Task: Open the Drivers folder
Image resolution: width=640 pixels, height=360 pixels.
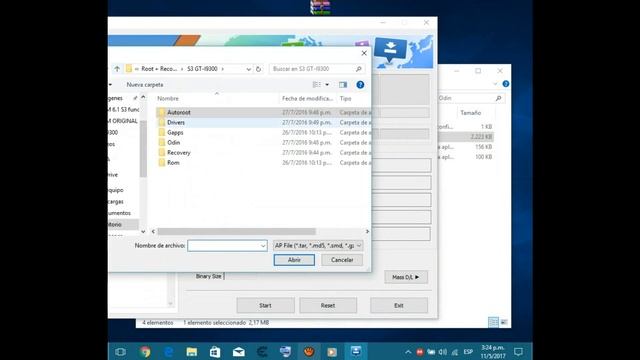Action: [176, 122]
